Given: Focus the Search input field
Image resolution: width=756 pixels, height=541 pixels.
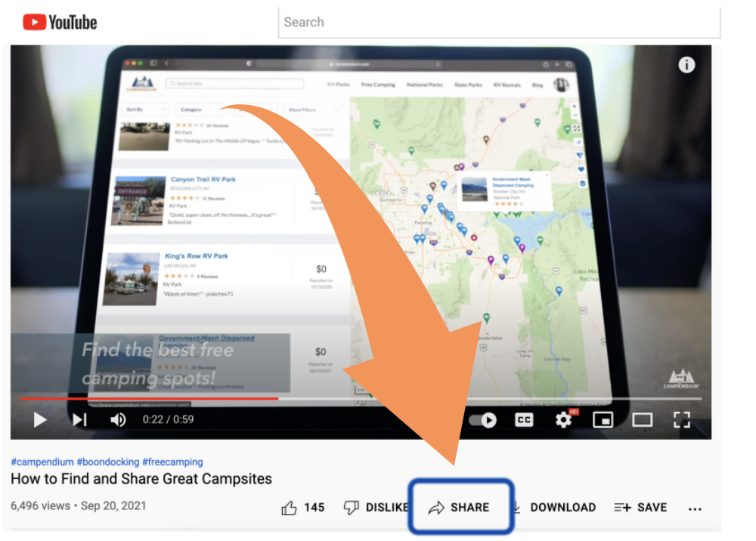Looking at the screenshot, I should coord(499,22).
